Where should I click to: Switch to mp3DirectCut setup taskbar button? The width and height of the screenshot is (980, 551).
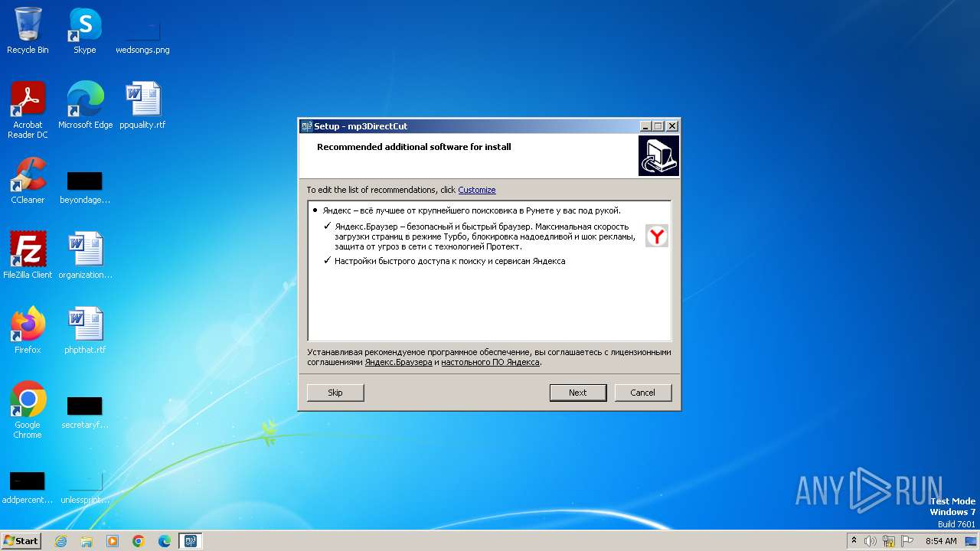tap(191, 541)
